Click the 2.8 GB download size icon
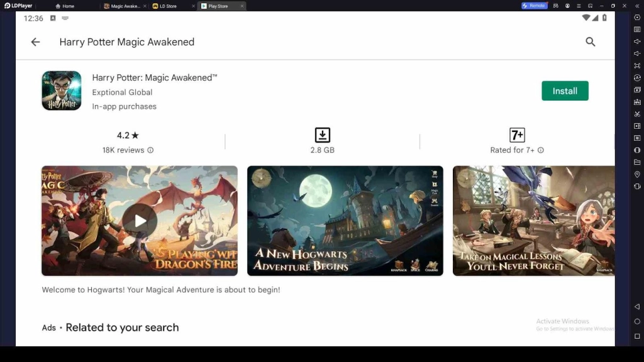644x362 pixels. pyautogui.click(x=323, y=135)
